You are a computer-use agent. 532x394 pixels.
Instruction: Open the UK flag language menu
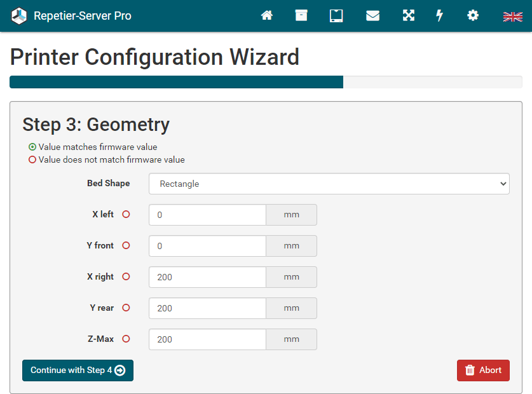512,17
